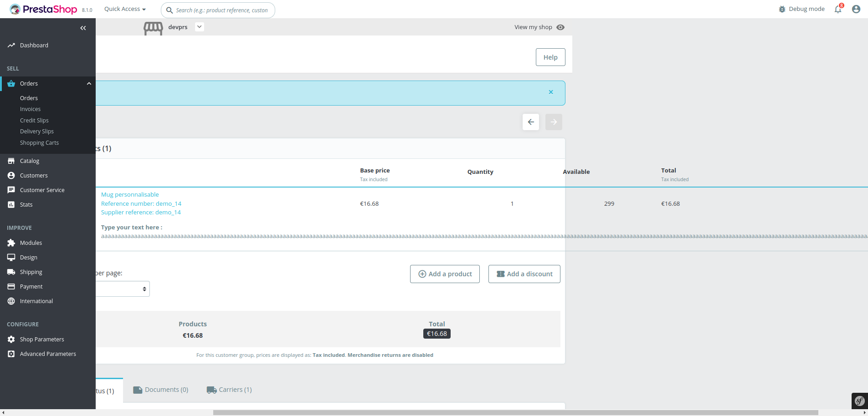Open the Design section
The image size is (868, 416).
pyautogui.click(x=28, y=257)
